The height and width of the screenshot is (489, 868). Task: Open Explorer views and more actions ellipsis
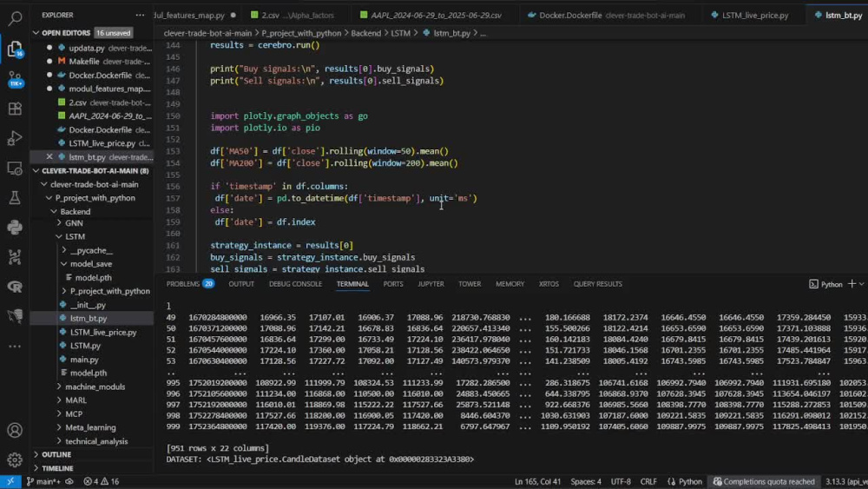[140, 15]
